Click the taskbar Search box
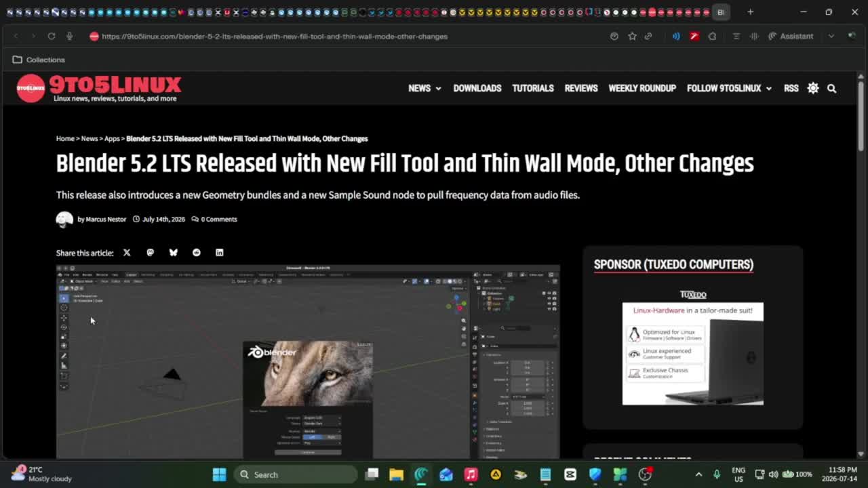 pyautogui.click(x=296, y=474)
